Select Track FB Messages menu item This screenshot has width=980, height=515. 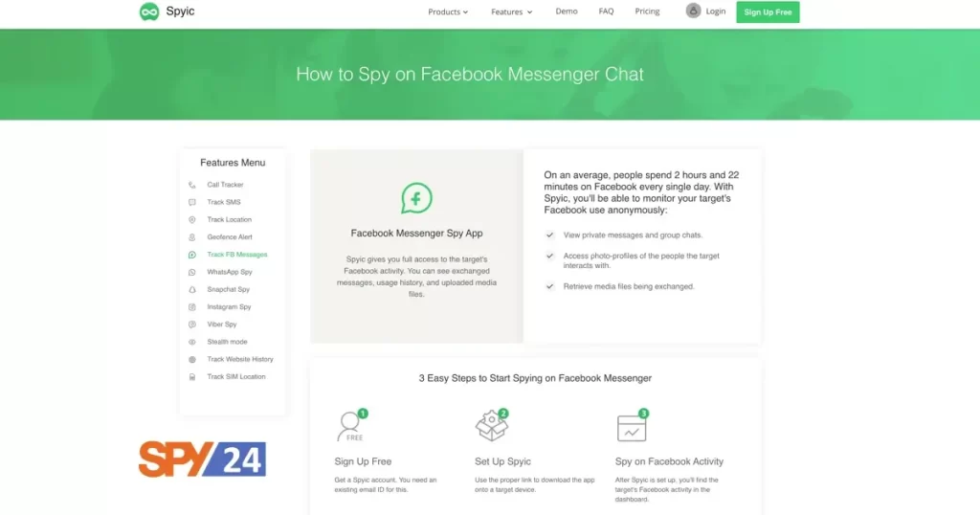(237, 255)
